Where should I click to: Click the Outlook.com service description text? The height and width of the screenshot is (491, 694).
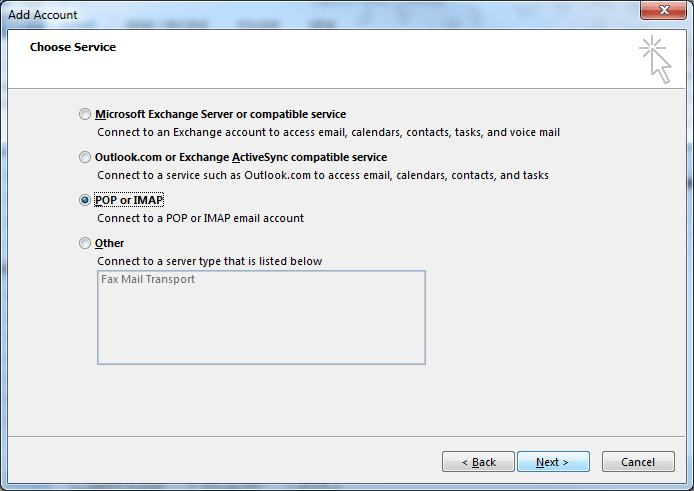coord(323,175)
